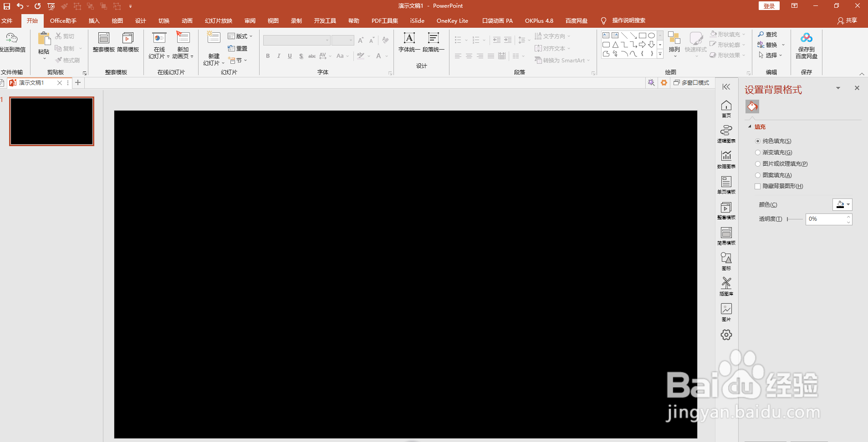Check 隐藏背景图形 checkbox
Image resolution: width=868 pixels, height=442 pixels.
pyautogui.click(x=758, y=186)
